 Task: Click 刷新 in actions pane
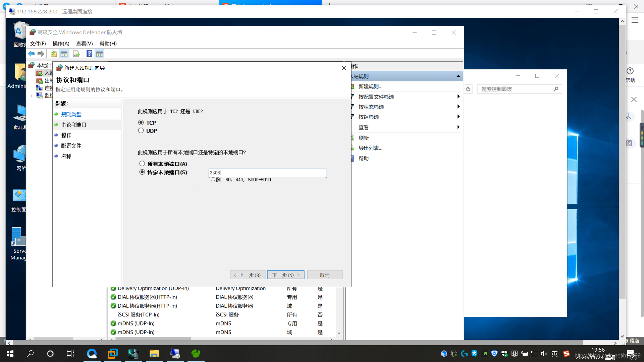pos(364,138)
